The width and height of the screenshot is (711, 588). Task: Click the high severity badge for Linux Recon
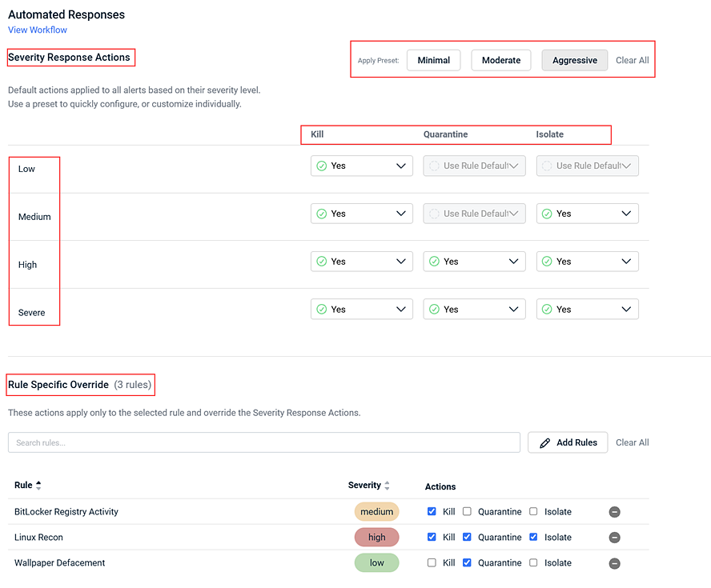point(377,538)
